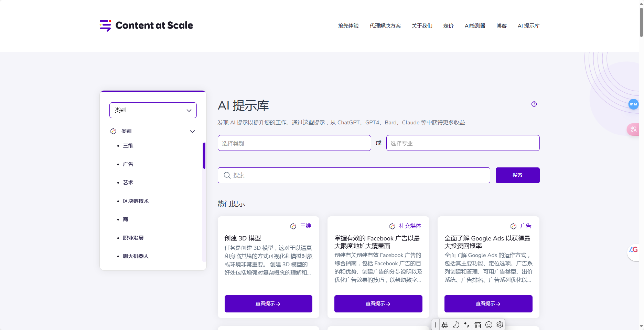Image resolution: width=644 pixels, height=330 pixels.
Task: Toggle 简 simplified/traditional Chinese mode
Action: click(477, 324)
